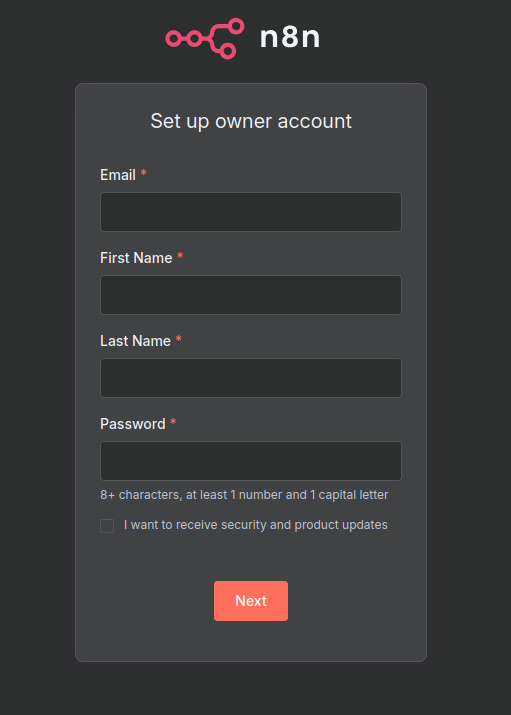Click the n8n wordmark text
This screenshot has height=715, width=511.
[x=290, y=37]
